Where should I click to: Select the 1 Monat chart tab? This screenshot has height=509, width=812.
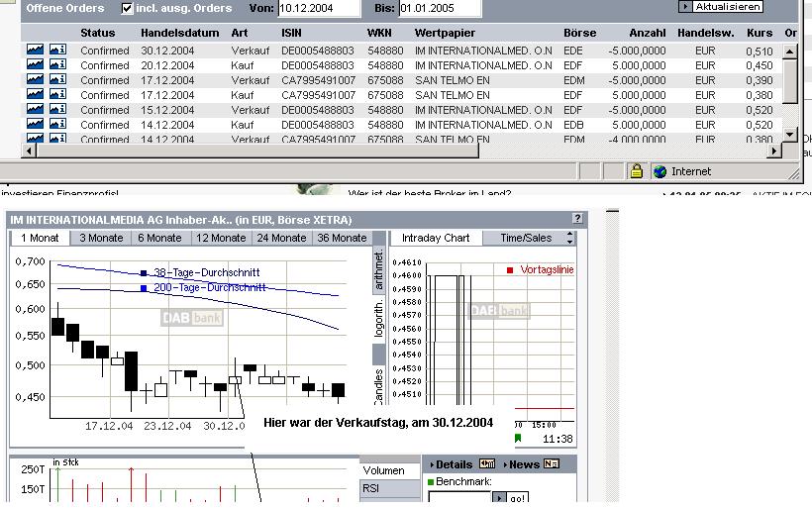tap(40, 238)
